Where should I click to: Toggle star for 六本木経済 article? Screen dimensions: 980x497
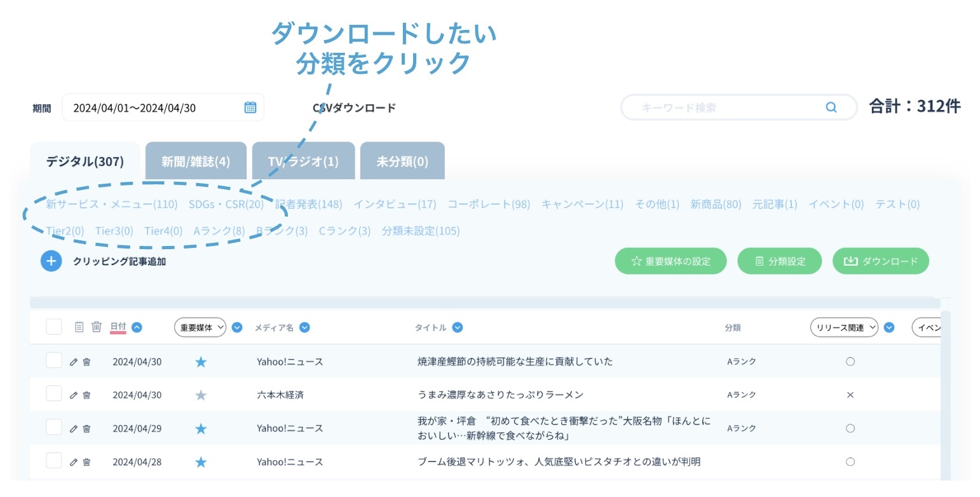(x=201, y=395)
